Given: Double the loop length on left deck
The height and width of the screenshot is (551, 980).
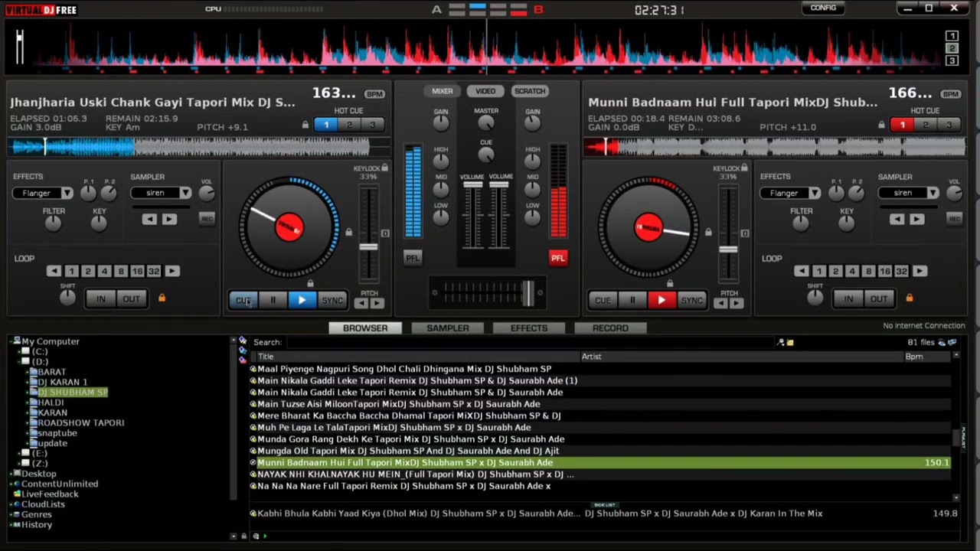Looking at the screenshot, I should [172, 271].
